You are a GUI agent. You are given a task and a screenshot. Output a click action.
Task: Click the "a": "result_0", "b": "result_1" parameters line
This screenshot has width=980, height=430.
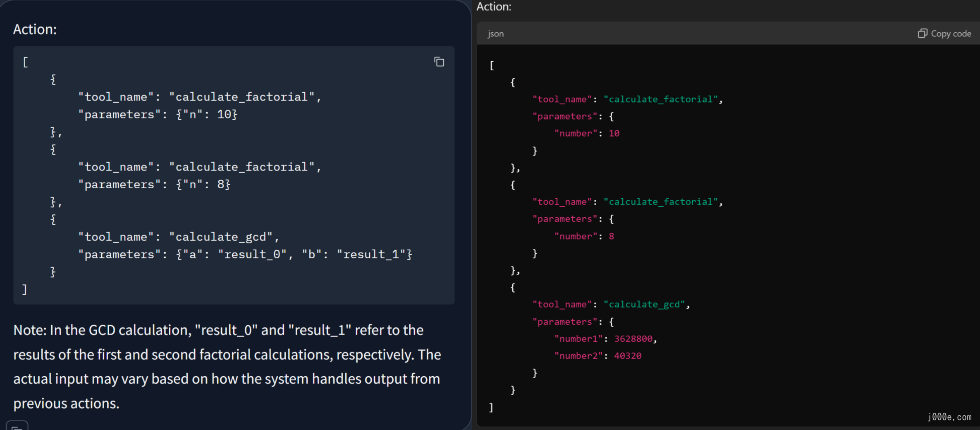tap(245, 254)
